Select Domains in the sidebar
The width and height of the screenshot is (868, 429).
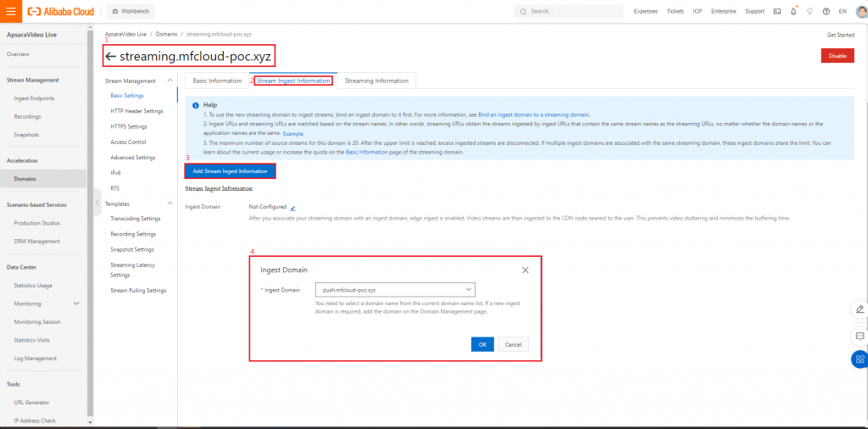(x=25, y=179)
